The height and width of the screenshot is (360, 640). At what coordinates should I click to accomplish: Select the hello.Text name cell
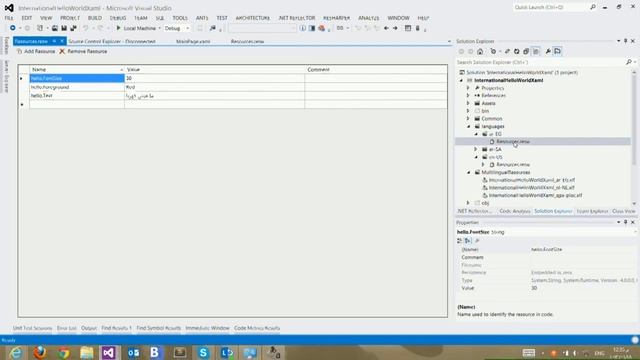point(77,96)
